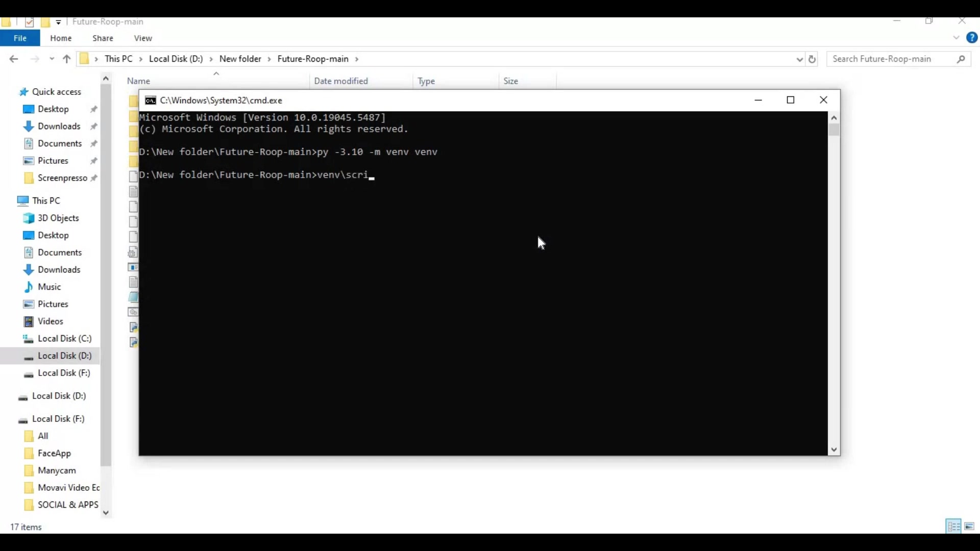980x551 pixels.
Task: Open Customize Quick Access Toolbar dropdown
Action: [x=59, y=22]
